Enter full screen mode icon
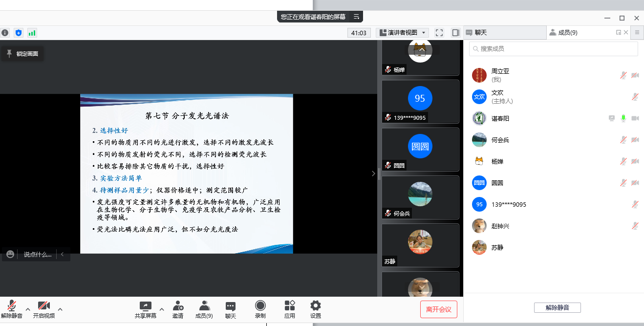 439,33
